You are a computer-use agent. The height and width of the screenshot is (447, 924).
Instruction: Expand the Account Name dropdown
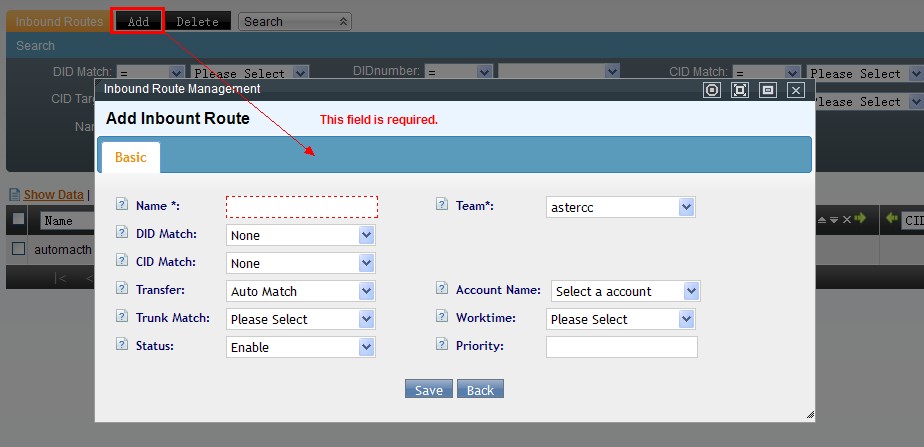coord(625,291)
